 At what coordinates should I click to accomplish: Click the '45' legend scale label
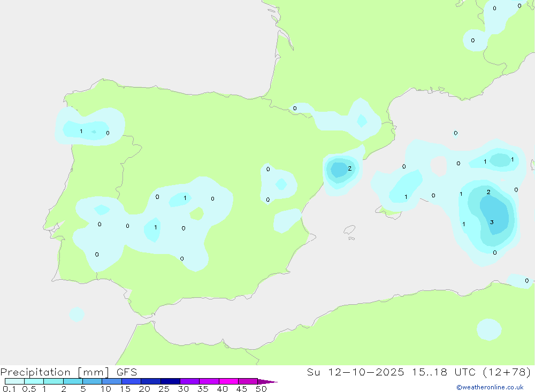pos(242,389)
